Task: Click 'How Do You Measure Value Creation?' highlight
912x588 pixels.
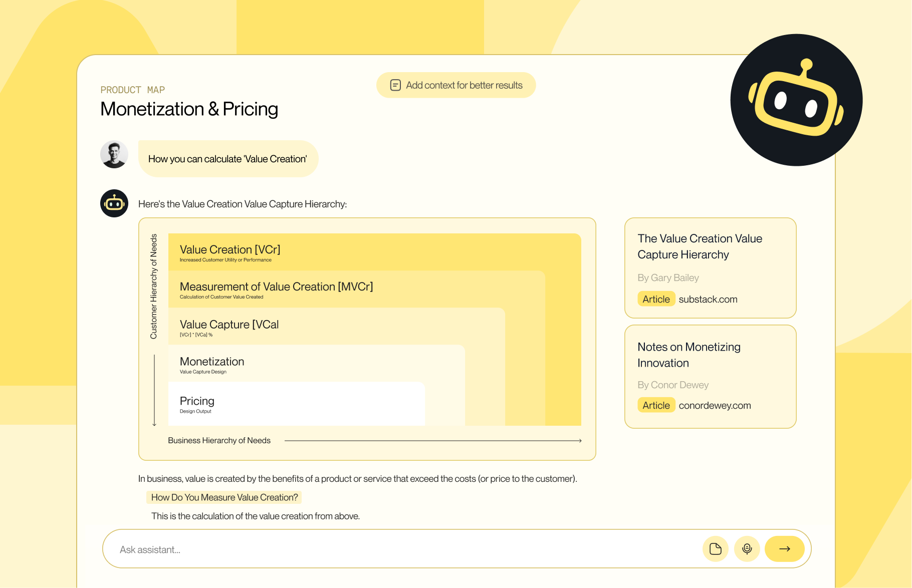Action: point(224,497)
